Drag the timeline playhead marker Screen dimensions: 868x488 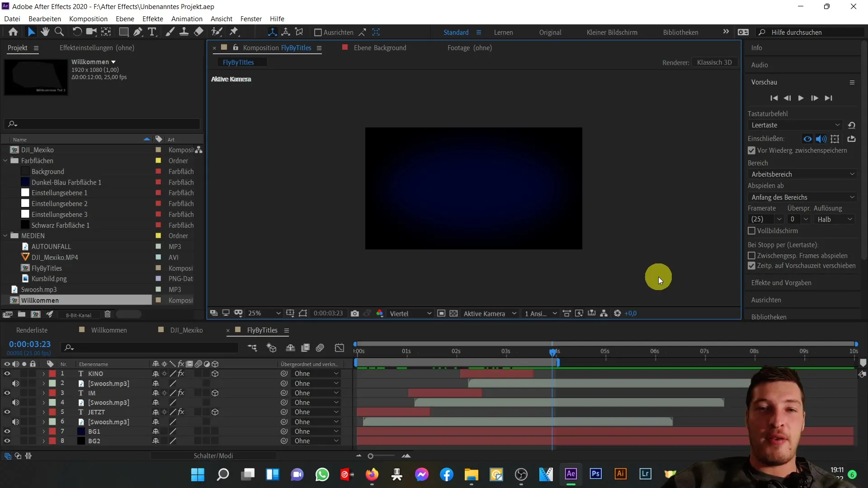pyautogui.click(x=552, y=352)
